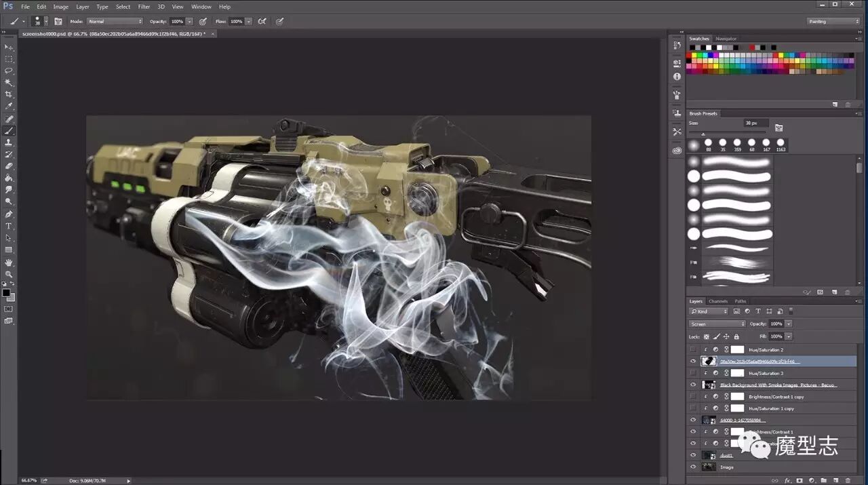Screen dimensions: 868x485
Task: Open the brush preset picker arrow
Action: point(45,22)
